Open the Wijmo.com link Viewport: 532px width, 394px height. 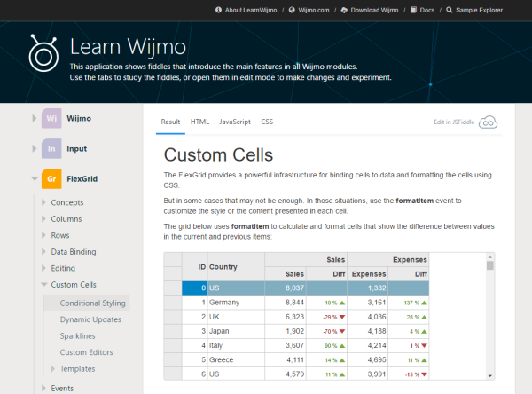(314, 10)
